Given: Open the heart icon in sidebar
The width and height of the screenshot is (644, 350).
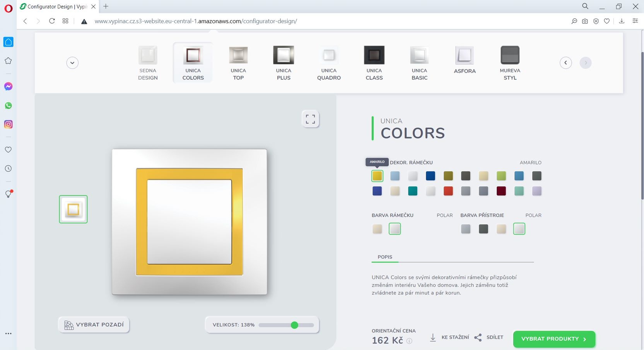Looking at the screenshot, I should point(8,149).
